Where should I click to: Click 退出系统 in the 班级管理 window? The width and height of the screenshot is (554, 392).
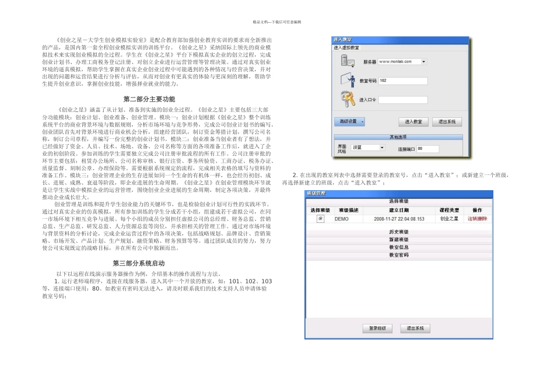(x=415, y=328)
